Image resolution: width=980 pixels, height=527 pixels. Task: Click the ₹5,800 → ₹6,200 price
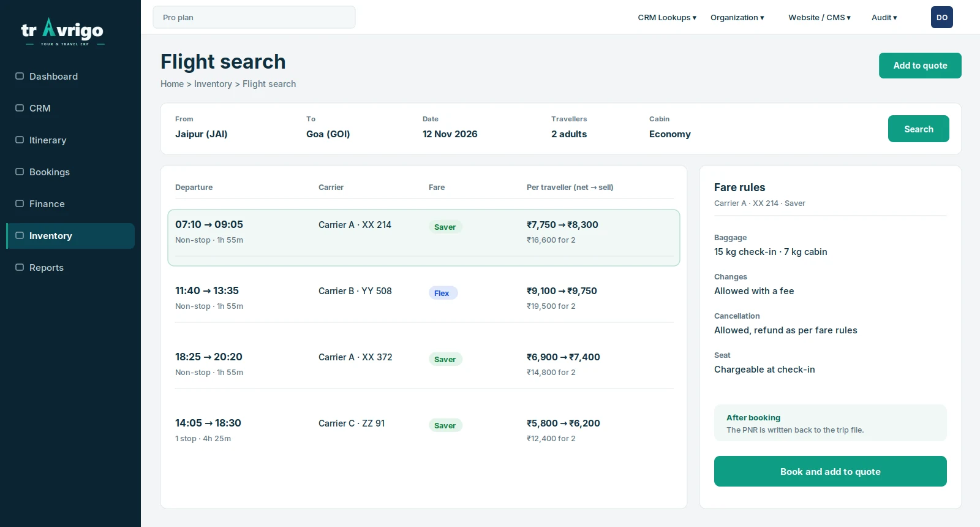click(563, 423)
